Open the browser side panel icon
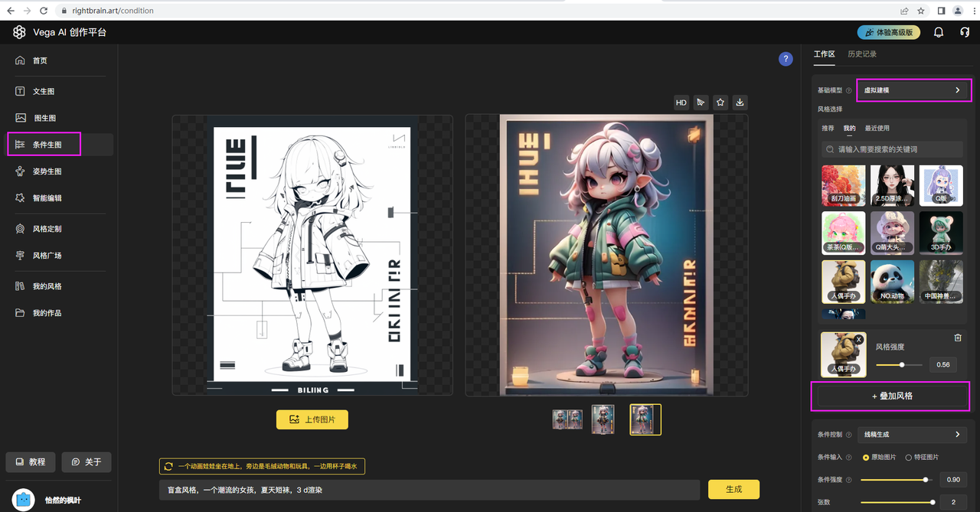Viewport: 980px width, 512px height. (941, 11)
